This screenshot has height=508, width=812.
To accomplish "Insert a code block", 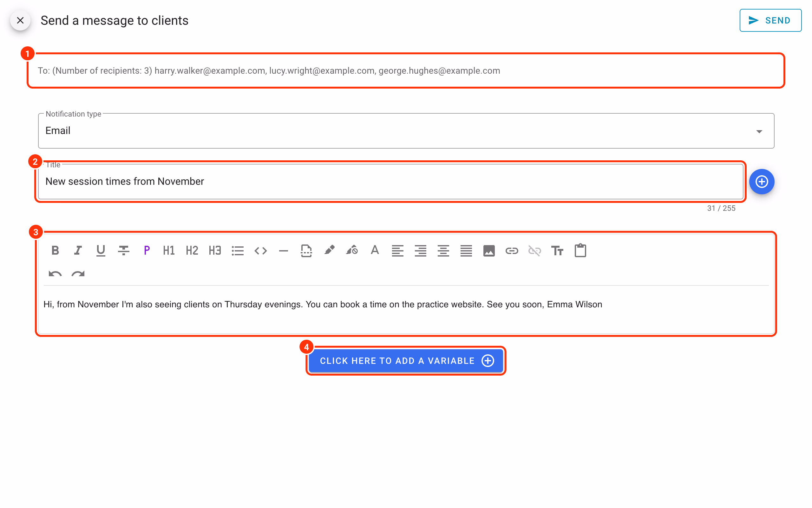I will coord(261,250).
